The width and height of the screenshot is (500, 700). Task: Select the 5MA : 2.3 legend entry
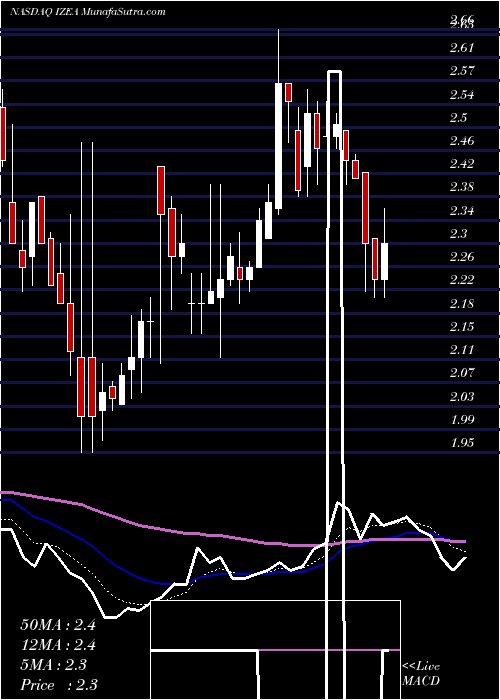click(54, 665)
